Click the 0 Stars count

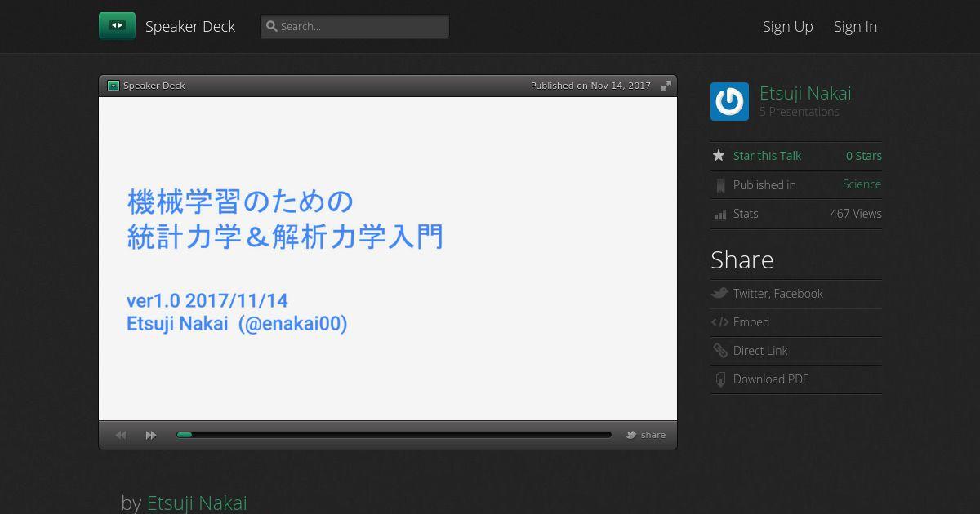click(x=864, y=156)
